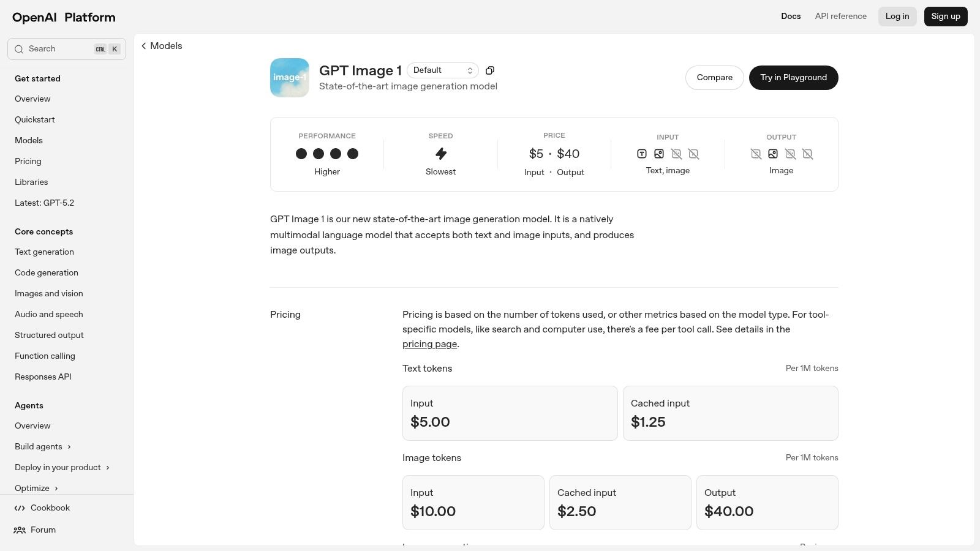980x551 pixels.
Task: Click the image output capability icon
Action: pos(773,154)
